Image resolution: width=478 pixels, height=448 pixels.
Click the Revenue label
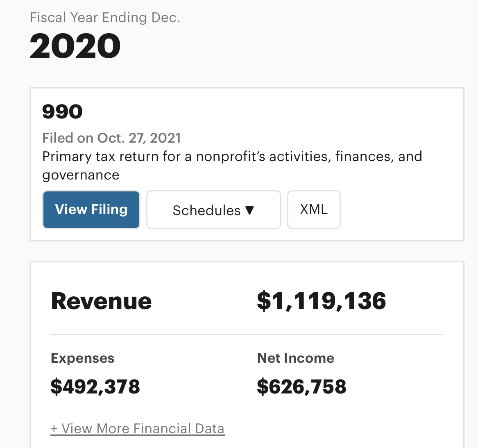point(101,301)
